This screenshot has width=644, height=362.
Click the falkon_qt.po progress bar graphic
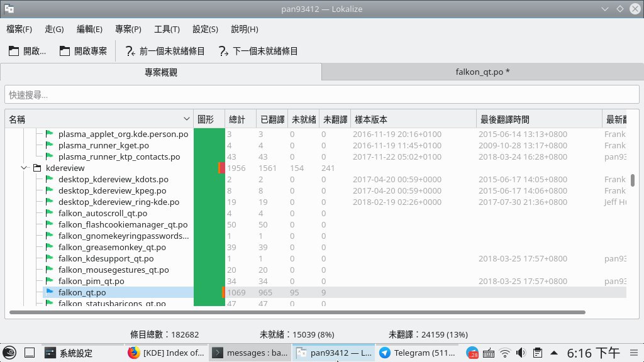[x=209, y=292]
